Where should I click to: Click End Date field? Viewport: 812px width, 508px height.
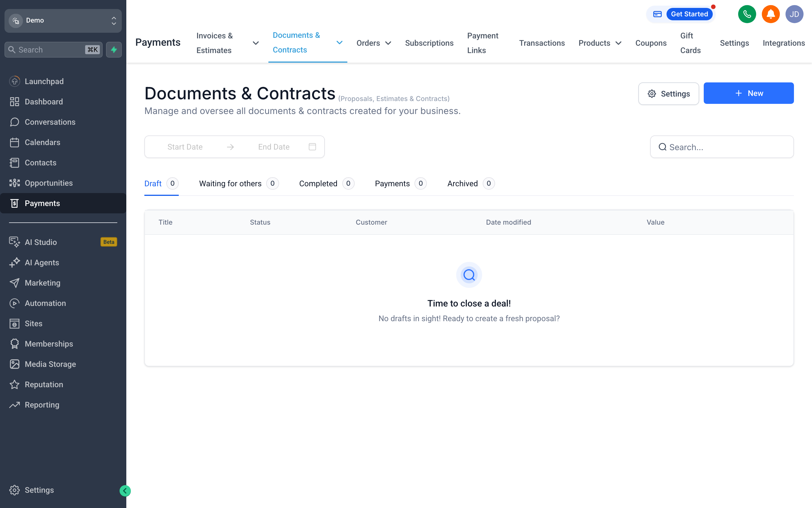[x=274, y=147]
